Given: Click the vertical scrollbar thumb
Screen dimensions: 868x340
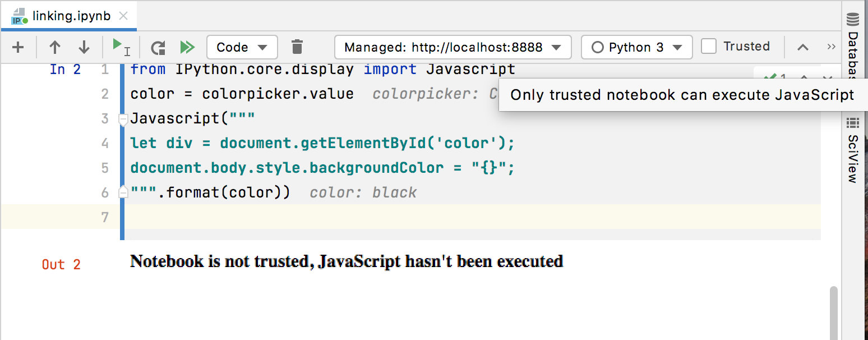Looking at the screenshot, I should tap(833, 313).
